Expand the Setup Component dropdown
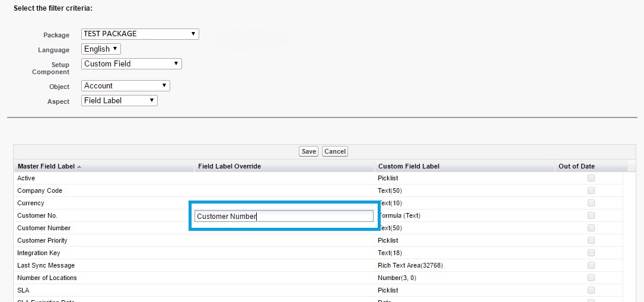The image size is (644, 302). pos(131,63)
